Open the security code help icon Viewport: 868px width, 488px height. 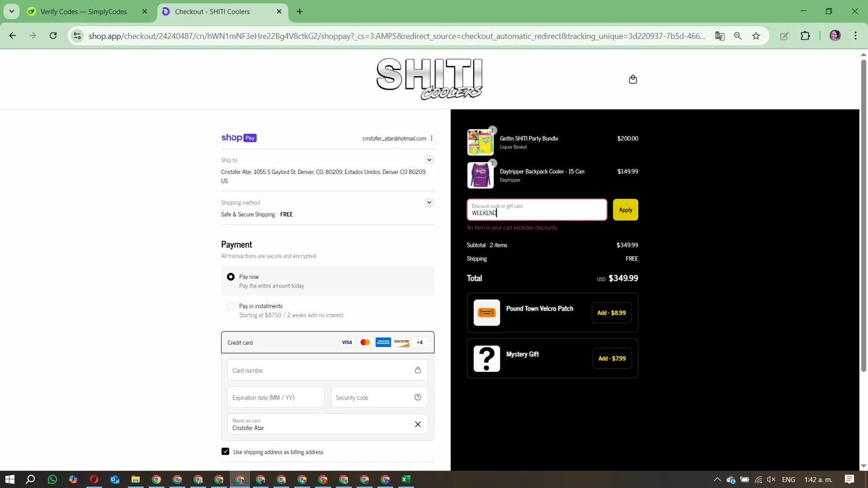coord(418,397)
